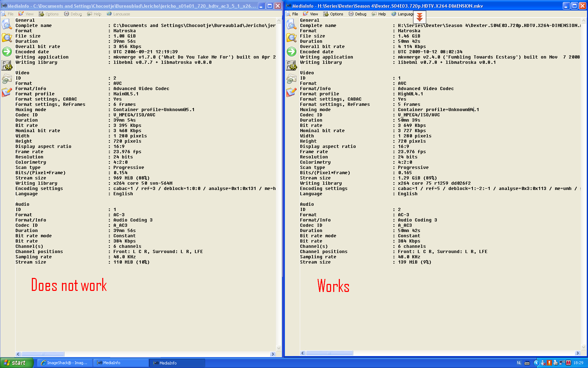Click '1.08 GiB' file size value
The width and height of the screenshot is (588, 368).
click(125, 36)
